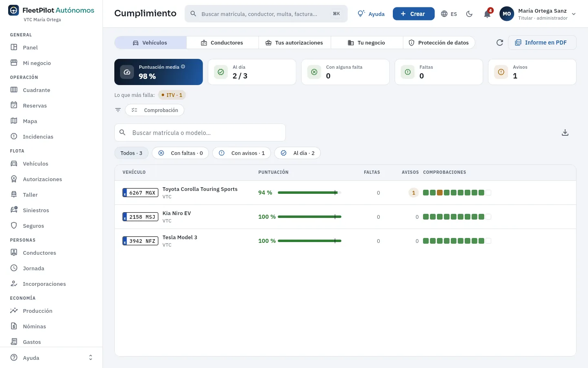Image resolution: width=588 pixels, height=368 pixels.
Task: Focus the global search field
Action: pos(266,14)
